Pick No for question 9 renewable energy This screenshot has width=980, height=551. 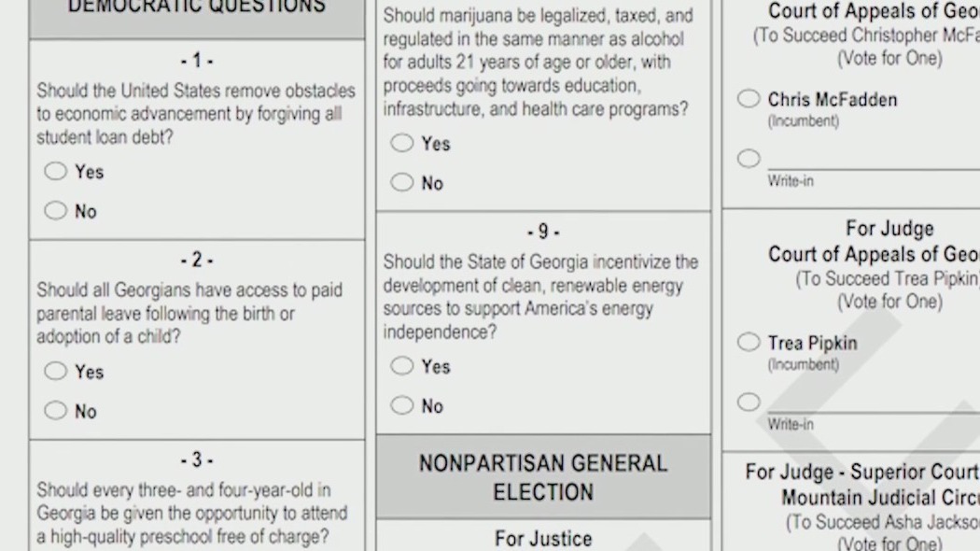click(402, 405)
